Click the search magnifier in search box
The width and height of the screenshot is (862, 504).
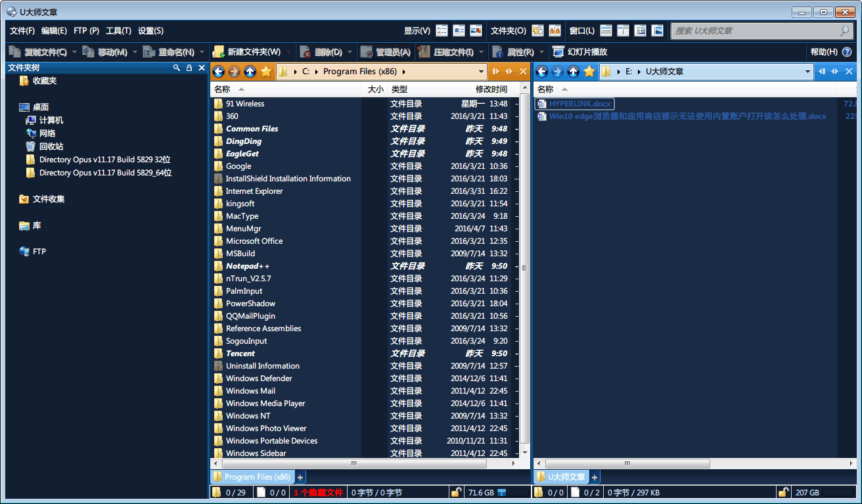[x=845, y=30]
